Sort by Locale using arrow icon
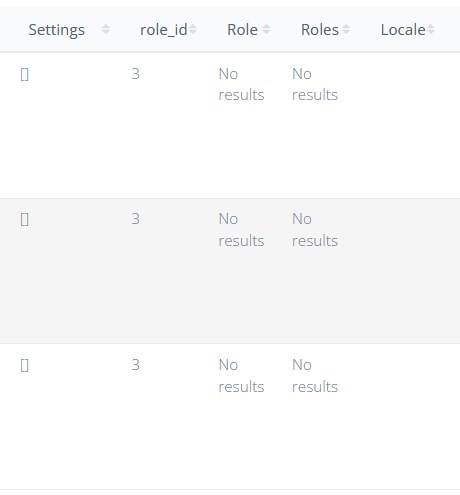 click(431, 29)
